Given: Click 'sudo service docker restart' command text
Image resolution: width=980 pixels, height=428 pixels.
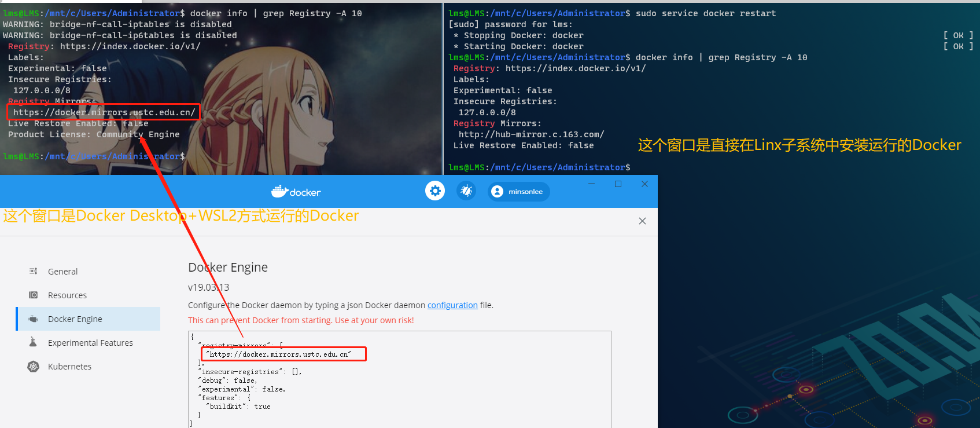Looking at the screenshot, I should coord(706,13).
